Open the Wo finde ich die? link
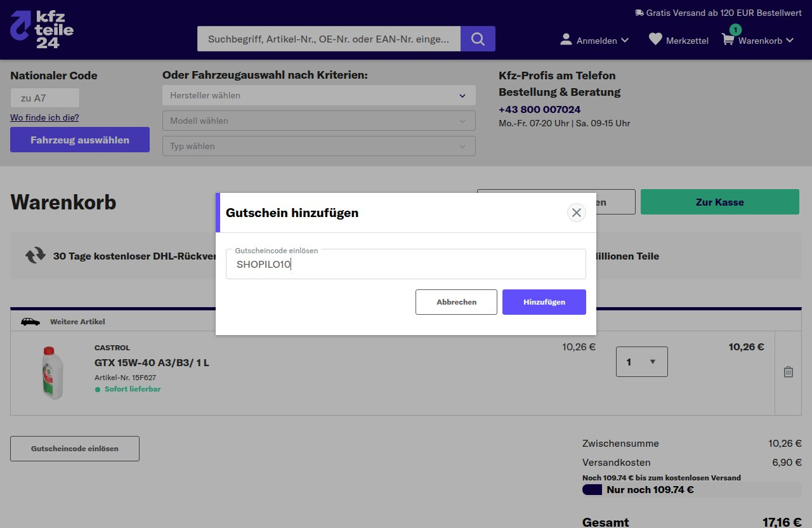The image size is (812, 528). point(44,117)
